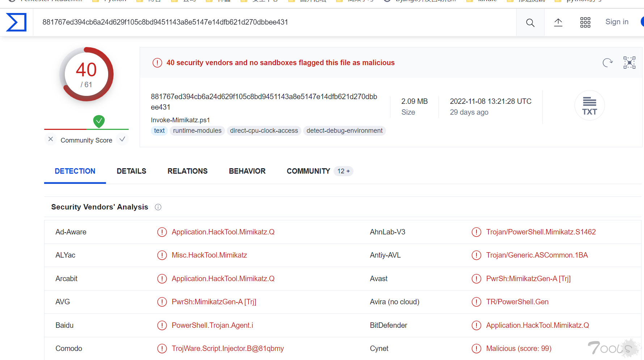Click the file hash in summary panel
The image size is (644, 360).
coord(264,102)
